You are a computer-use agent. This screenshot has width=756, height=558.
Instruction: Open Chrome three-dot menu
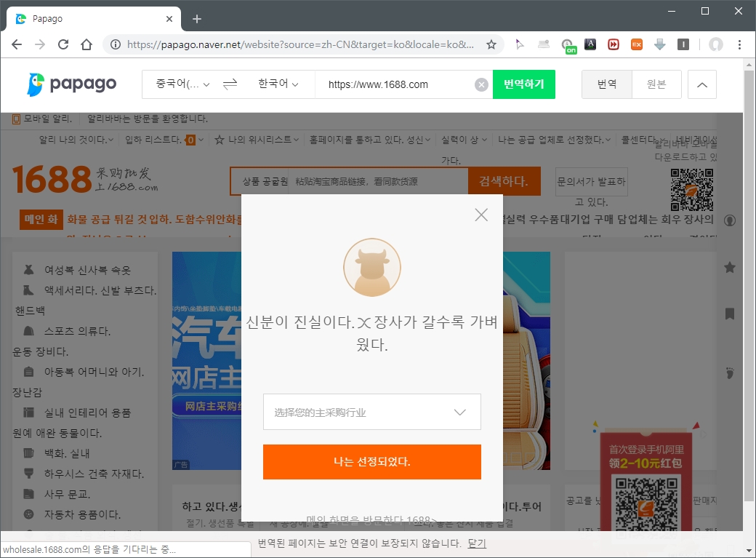click(x=739, y=45)
